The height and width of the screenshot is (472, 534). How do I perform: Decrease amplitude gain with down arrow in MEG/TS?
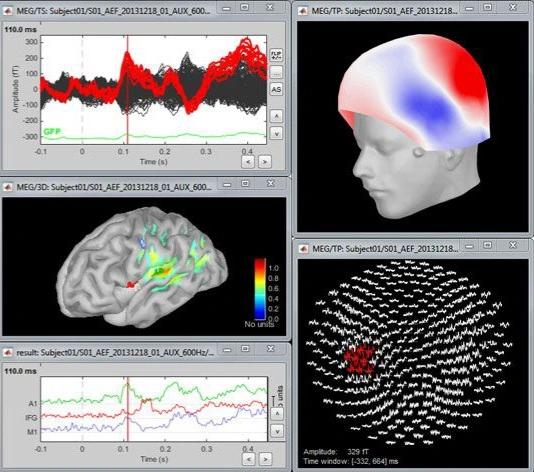(x=276, y=133)
